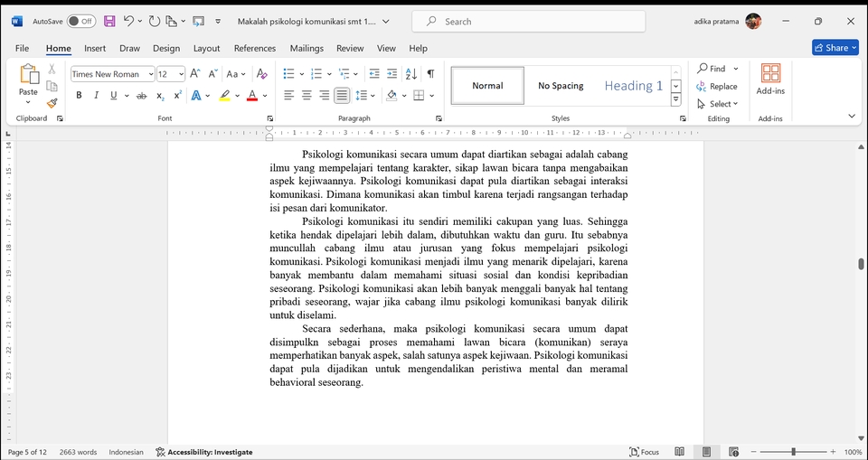Toggle Underline formatting
This screenshot has width=868, height=460.
pyautogui.click(x=114, y=96)
